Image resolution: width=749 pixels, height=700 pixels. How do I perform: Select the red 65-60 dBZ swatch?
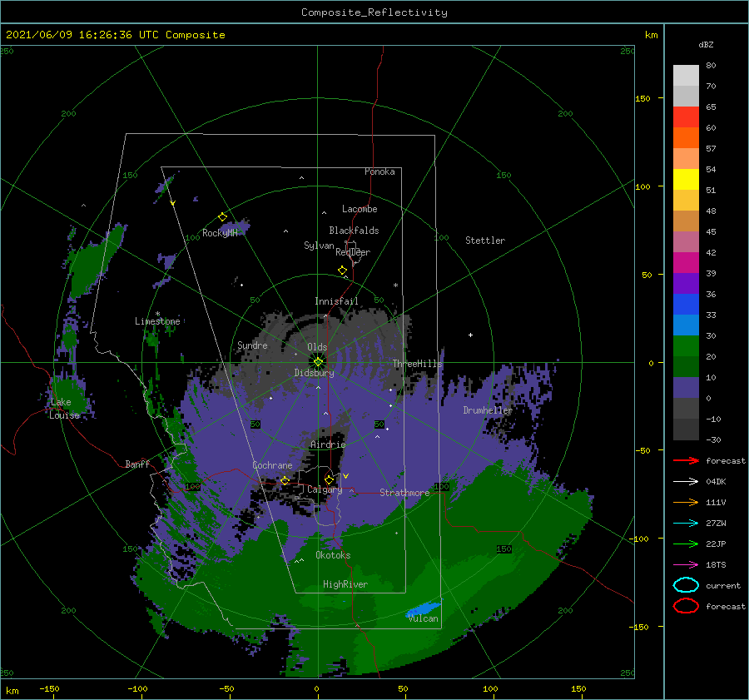tap(686, 117)
